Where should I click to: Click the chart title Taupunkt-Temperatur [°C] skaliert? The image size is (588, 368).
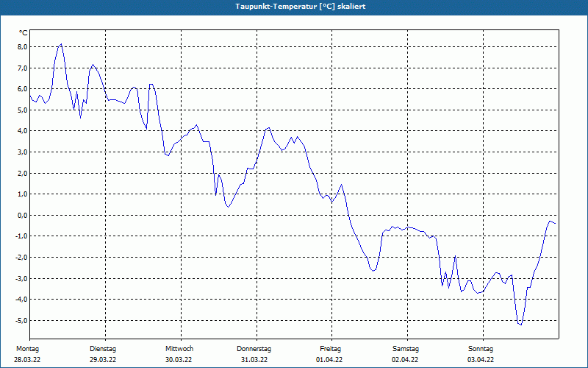[301, 7]
